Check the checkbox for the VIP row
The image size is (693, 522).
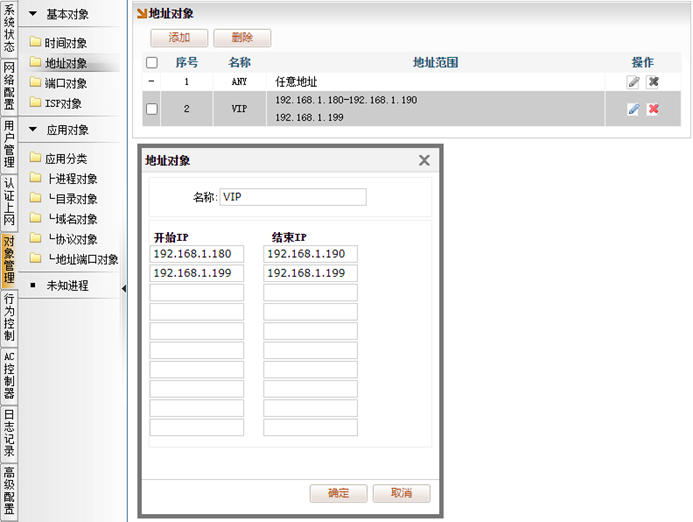[152, 109]
